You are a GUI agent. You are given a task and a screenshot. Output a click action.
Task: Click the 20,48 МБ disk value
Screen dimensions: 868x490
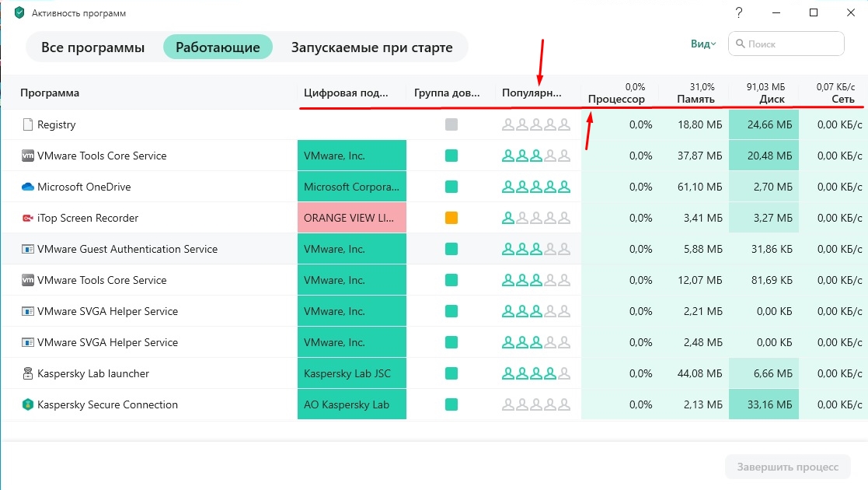coord(769,156)
